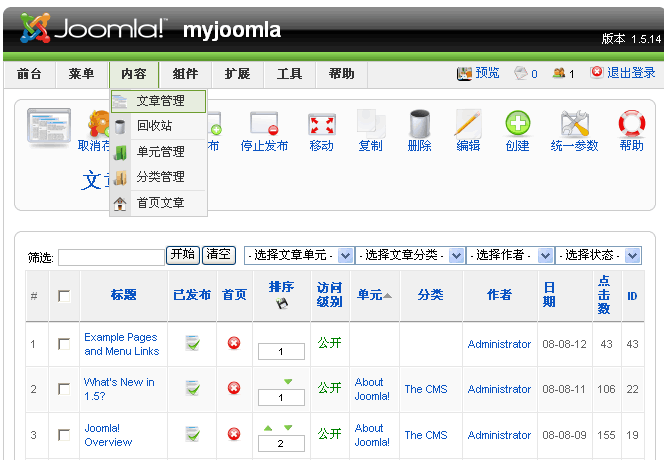The width and height of the screenshot is (664, 460).
Task: Click order field in Example Pages row
Action: pos(281,351)
